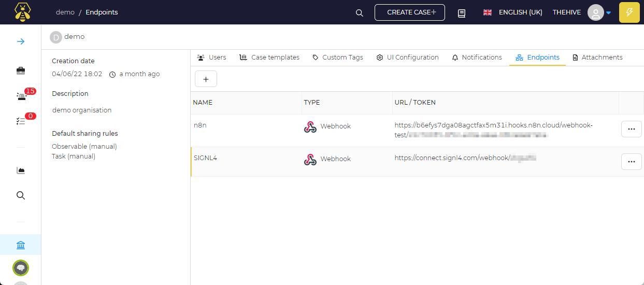This screenshot has height=285, width=644.
Task: Open cases via briefcase sidebar icon
Action: [x=21, y=70]
